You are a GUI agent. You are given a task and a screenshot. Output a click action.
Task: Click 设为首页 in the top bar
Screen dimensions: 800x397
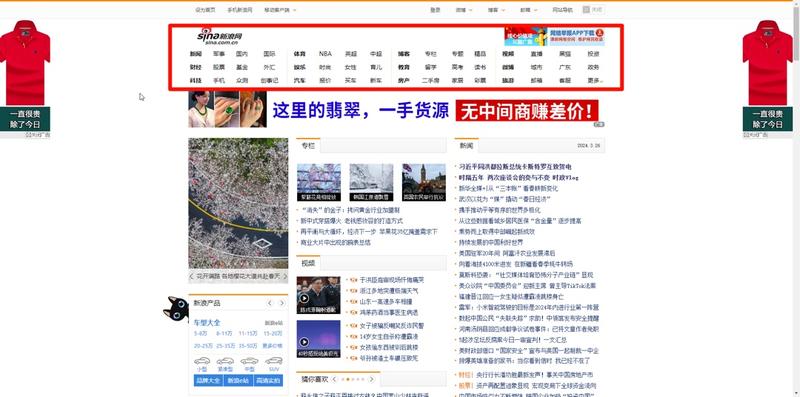205,10
